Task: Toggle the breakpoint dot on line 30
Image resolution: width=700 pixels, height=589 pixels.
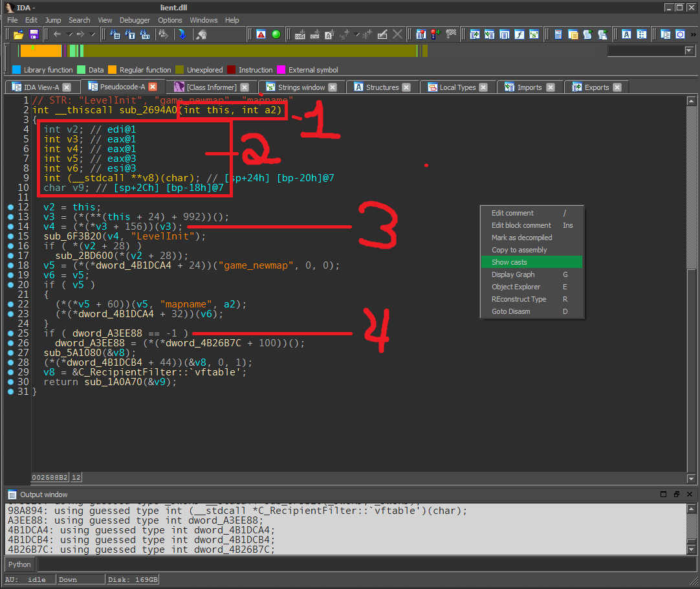Action: point(11,382)
